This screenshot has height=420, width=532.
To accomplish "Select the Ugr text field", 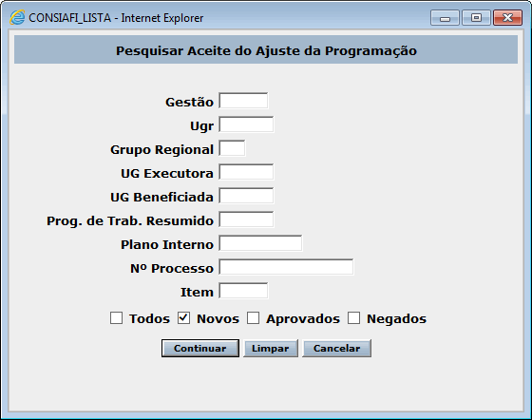I will [246, 124].
